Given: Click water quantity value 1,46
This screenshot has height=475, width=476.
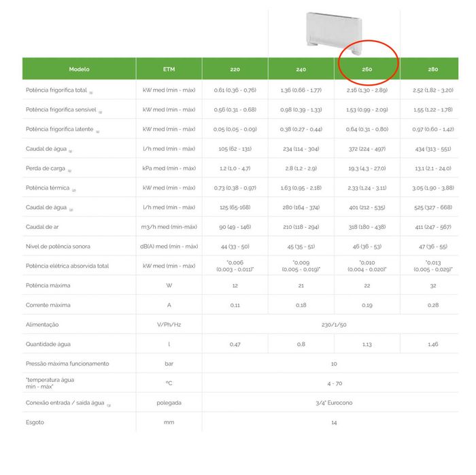Looking at the screenshot, I should (x=433, y=345).
